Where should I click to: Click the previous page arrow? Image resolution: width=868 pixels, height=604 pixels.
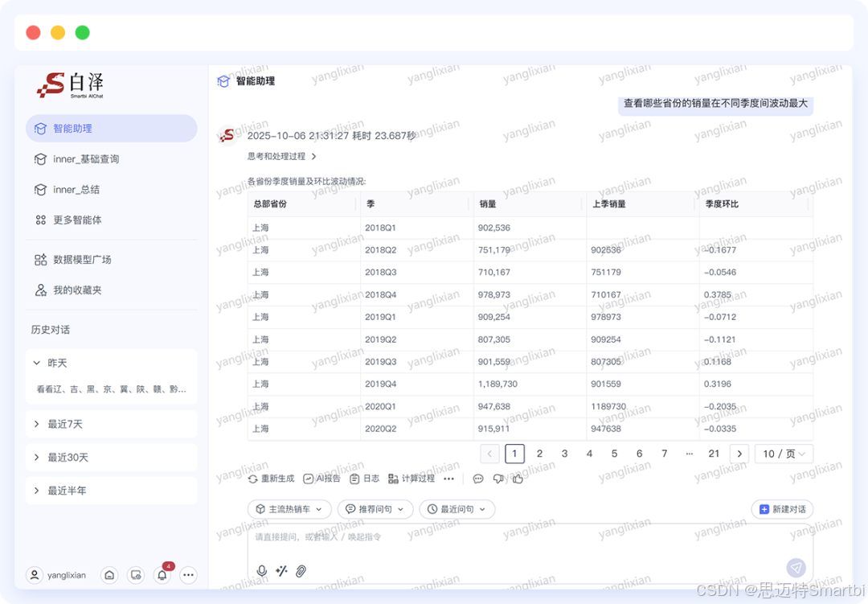489,454
